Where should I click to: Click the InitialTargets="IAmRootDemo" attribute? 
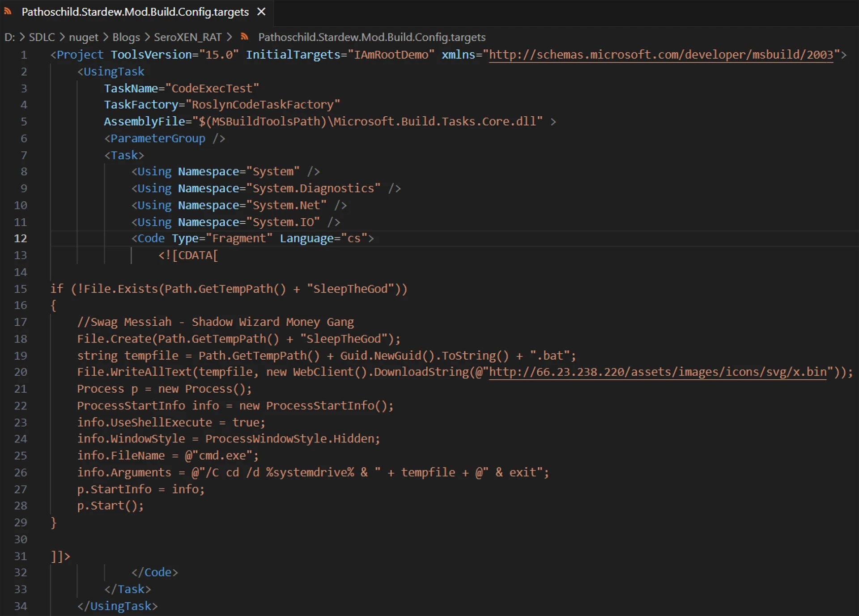point(340,55)
